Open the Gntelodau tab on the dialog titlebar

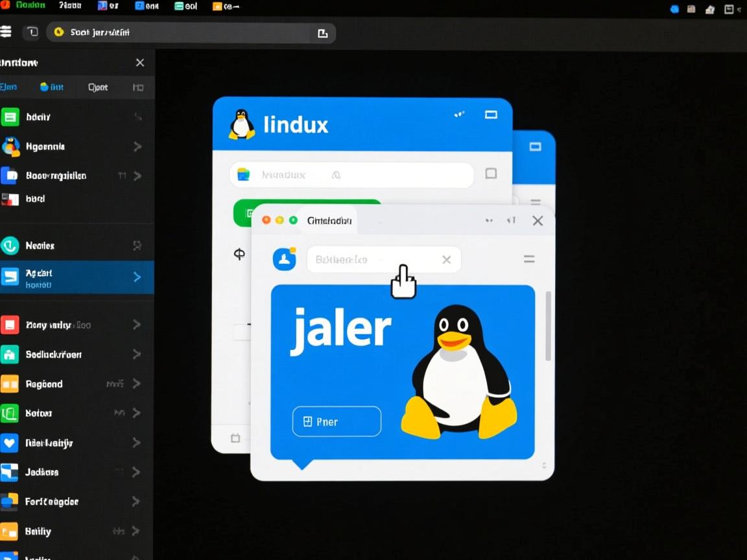[329, 220]
